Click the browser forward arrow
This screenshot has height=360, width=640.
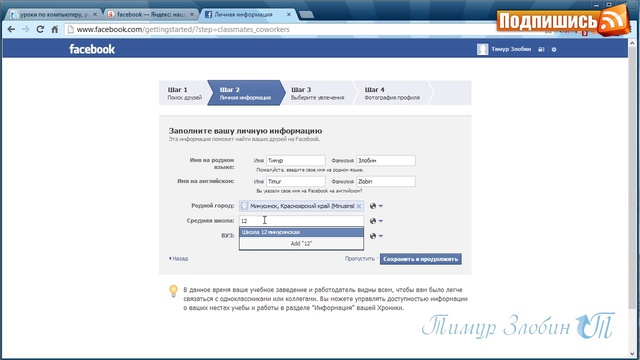(x=25, y=29)
